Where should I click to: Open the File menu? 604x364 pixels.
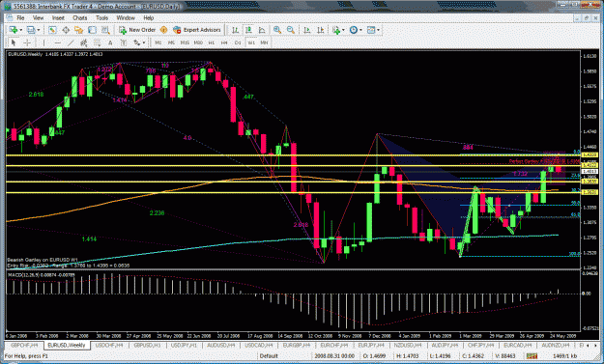20,17
